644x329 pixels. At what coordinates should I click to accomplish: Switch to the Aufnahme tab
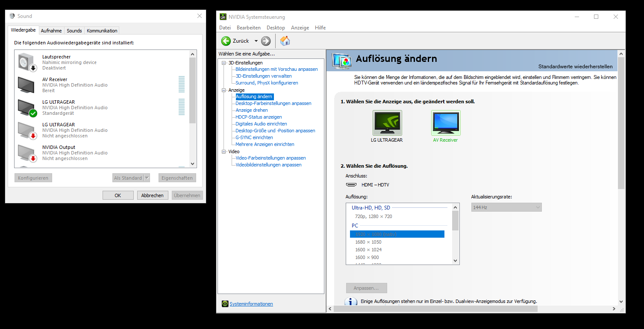point(51,31)
